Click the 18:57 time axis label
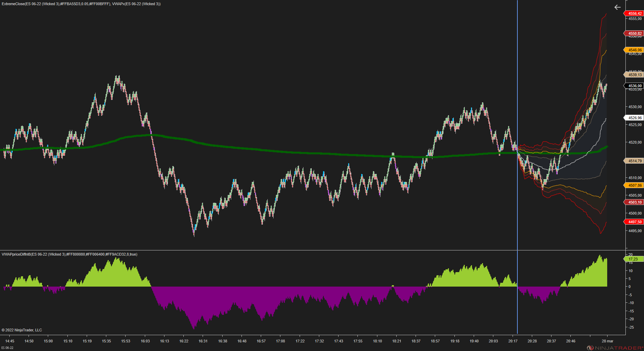 tap(435, 341)
